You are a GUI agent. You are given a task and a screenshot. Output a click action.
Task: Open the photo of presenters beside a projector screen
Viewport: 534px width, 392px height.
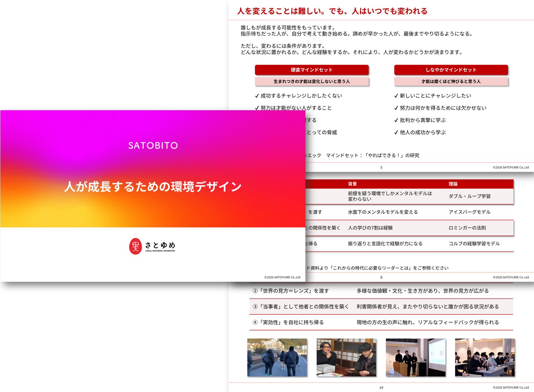point(416,357)
